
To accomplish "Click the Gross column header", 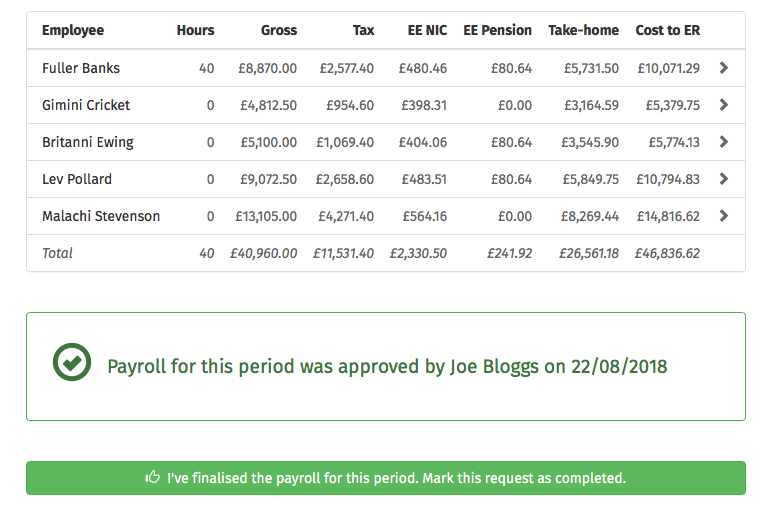I will point(278,30).
